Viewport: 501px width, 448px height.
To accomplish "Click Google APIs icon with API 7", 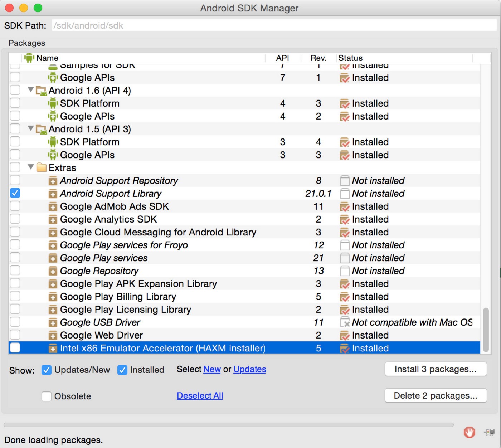I will [53, 78].
